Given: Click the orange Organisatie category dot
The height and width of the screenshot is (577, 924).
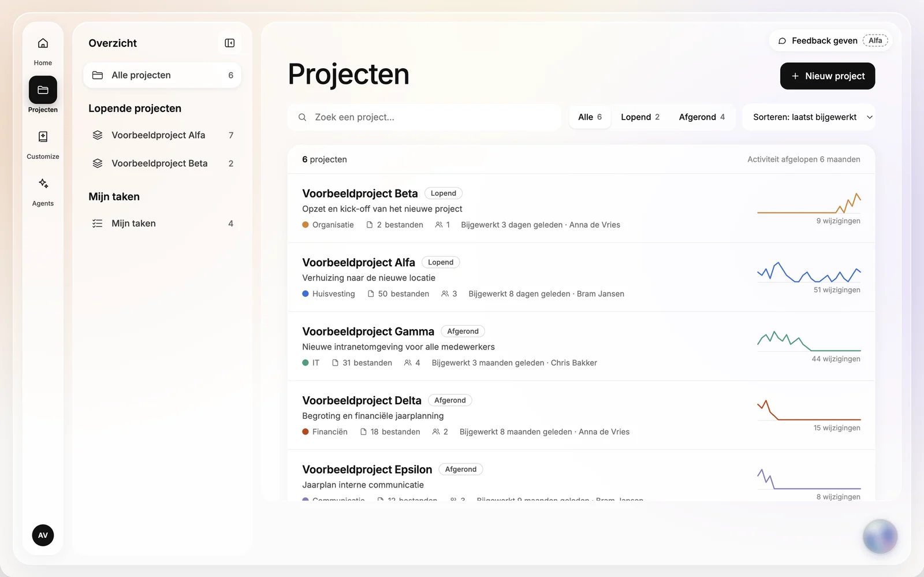Looking at the screenshot, I should pos(305,225).
